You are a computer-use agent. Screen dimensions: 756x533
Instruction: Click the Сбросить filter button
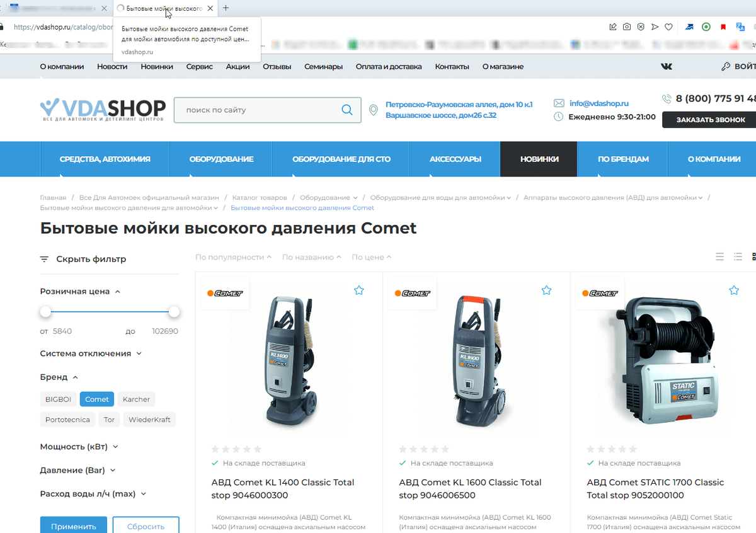[x=146, y=526]
